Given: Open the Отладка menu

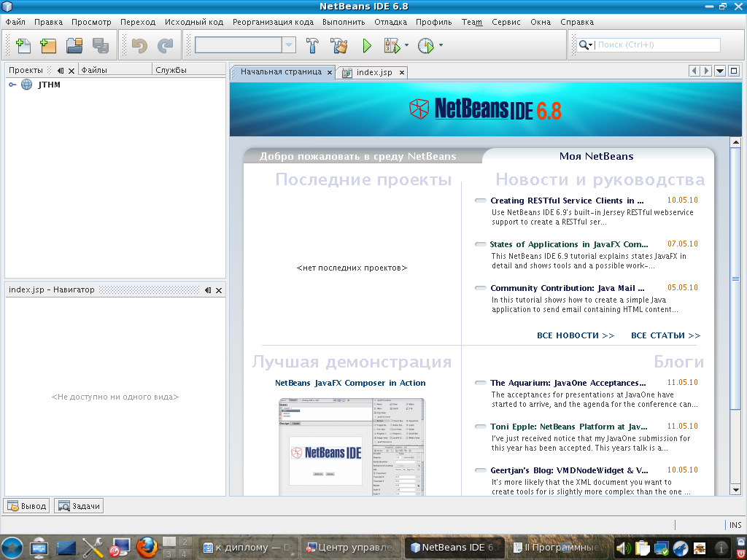Looking at the screenshot, I should (390, 22).
